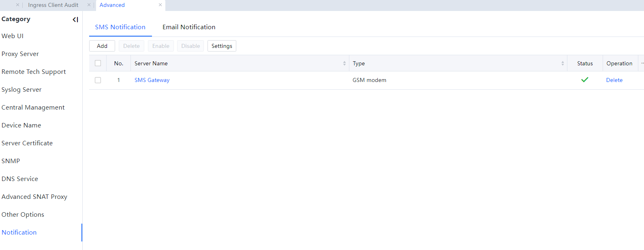Open the SMS Gateway server link
The width and height of the screenshot is (644, 250).
coord(152,80)
